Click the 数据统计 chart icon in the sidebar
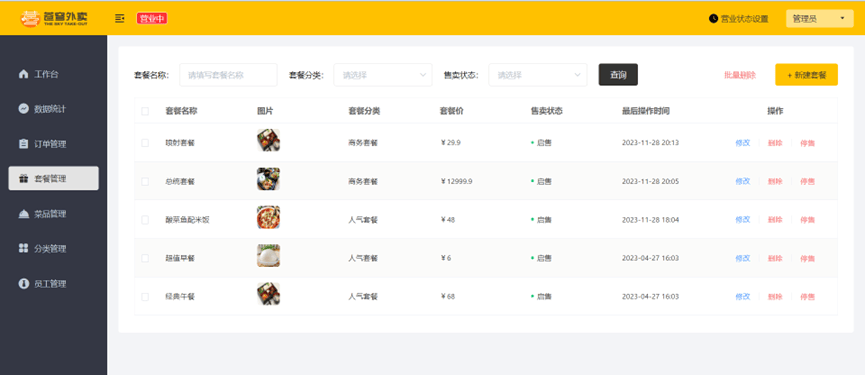 point(23,109)
